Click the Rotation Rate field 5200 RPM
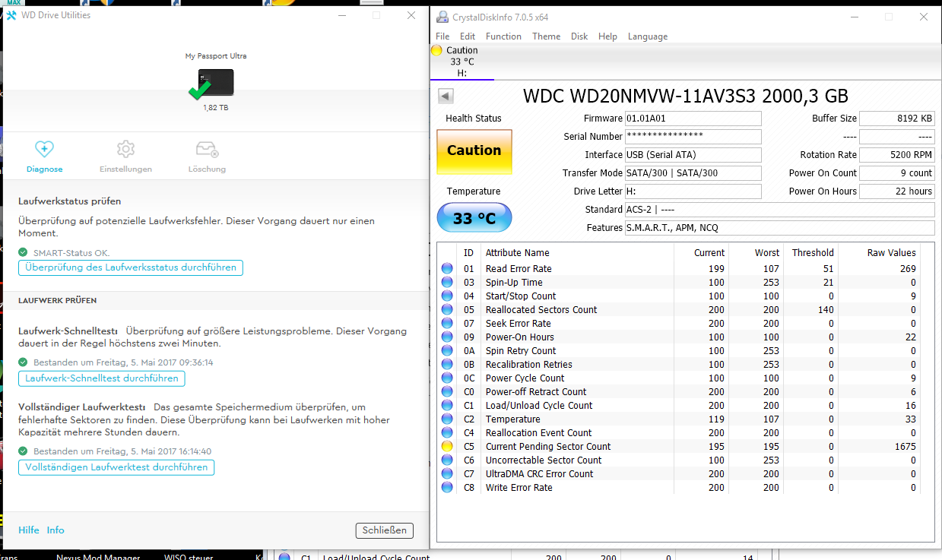 click(x=897, y=155)
